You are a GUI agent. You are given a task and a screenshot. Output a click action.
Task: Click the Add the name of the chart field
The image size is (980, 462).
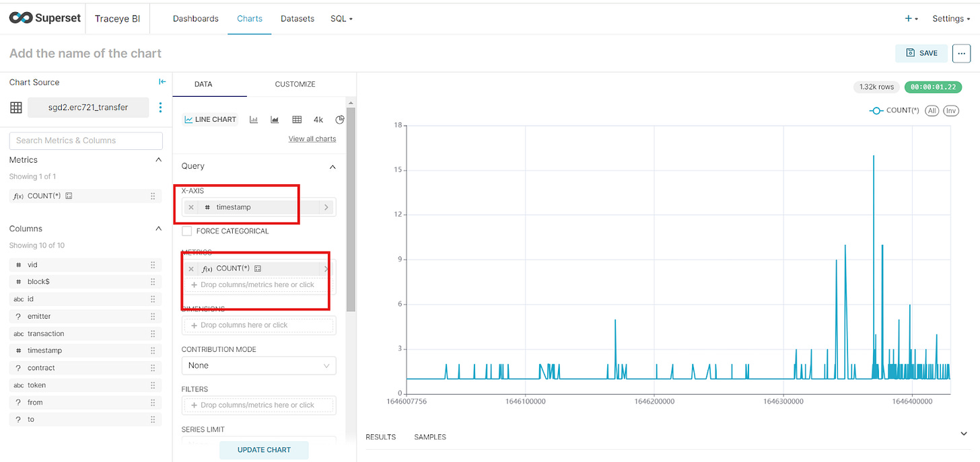coord(85,53)
